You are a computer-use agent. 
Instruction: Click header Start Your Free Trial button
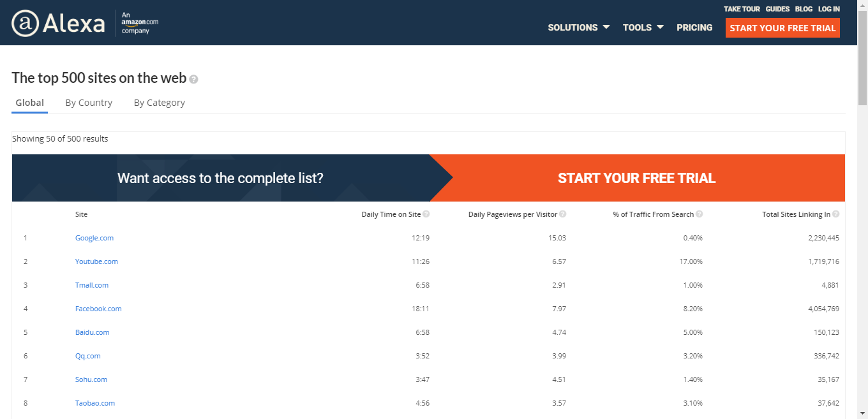coord(782,28)
